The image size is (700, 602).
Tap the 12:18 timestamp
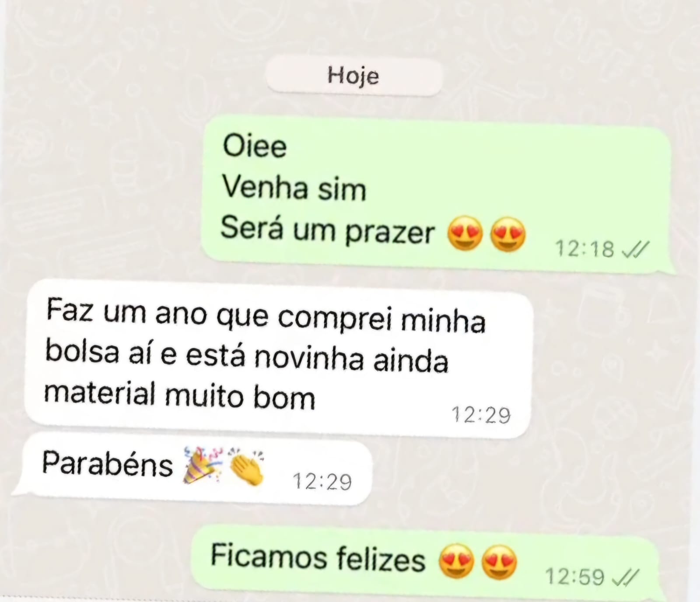[x=584, y=249]
